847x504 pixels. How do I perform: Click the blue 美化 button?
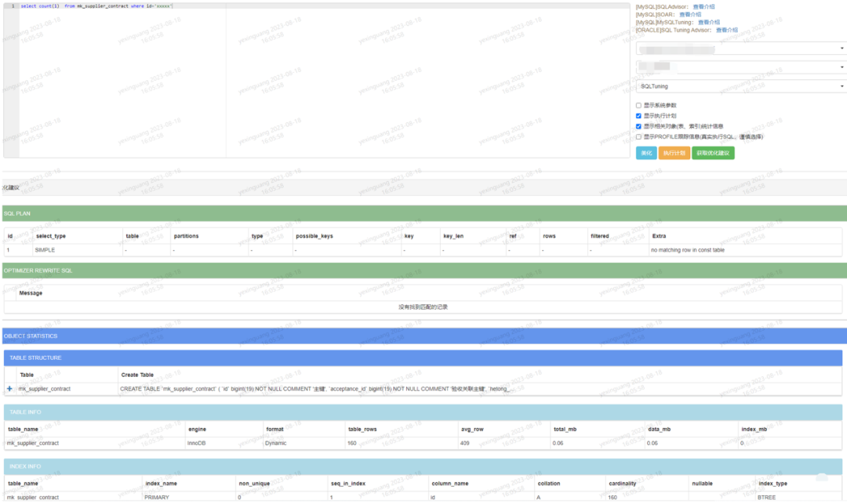point(646,153)
